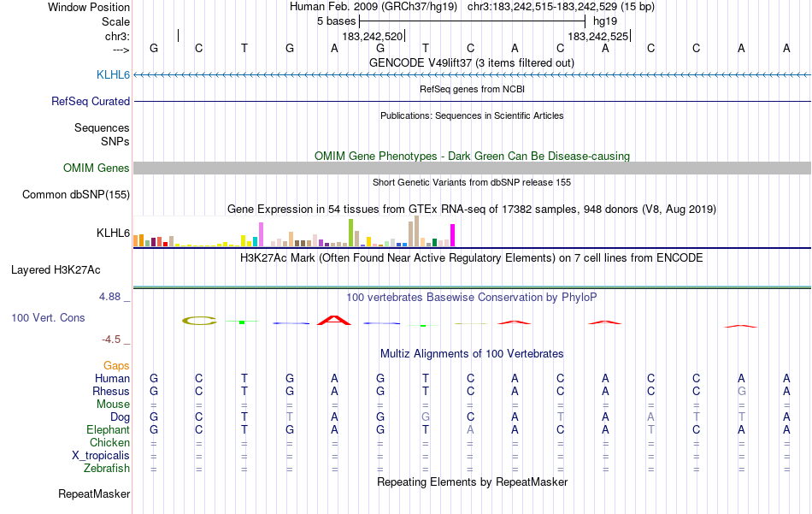812x514 pixels.
Task: Click the SNPs subtrack label
Action: (115, 141)
